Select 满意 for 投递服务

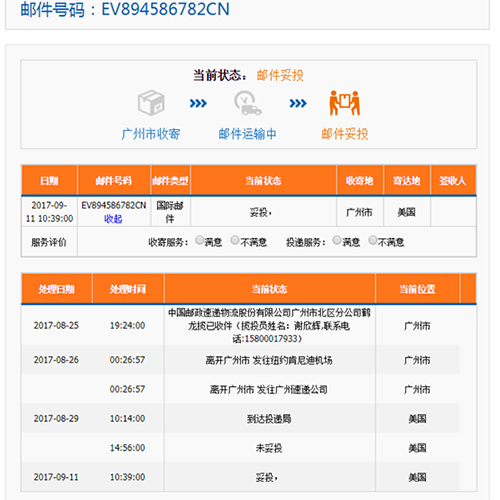click(337, 240)
